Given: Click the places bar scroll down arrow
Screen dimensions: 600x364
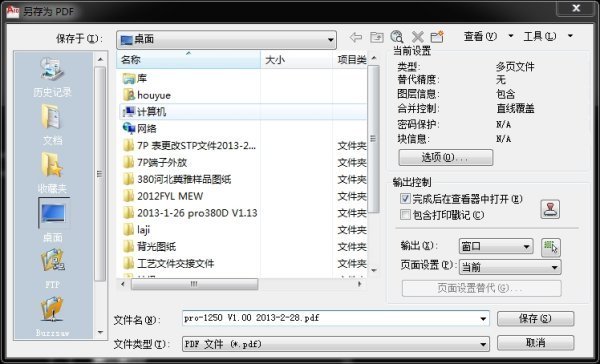Looking at the screenshot, I should pyautogui.click(x=101, y=332).
